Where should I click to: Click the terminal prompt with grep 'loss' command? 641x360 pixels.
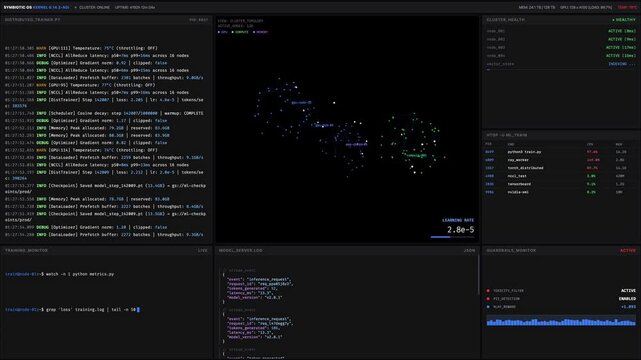[x=72, y=310]
